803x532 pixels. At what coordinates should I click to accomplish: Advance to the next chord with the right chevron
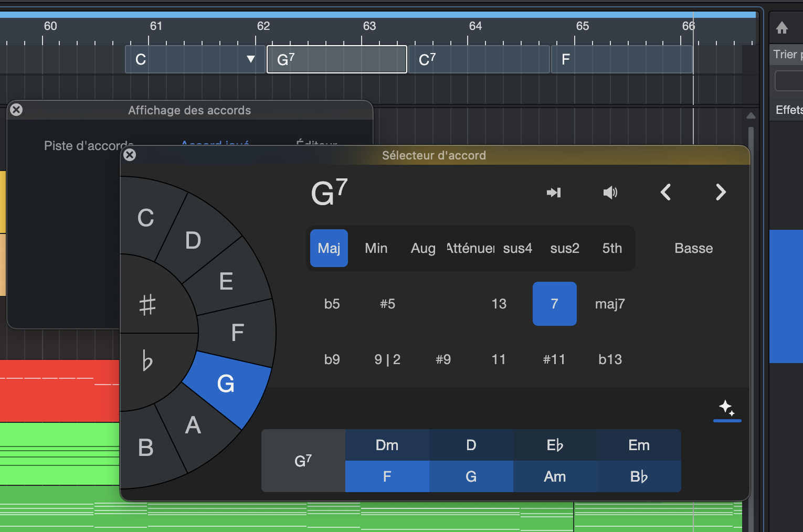pyautogui.click(x=721, y=193)
